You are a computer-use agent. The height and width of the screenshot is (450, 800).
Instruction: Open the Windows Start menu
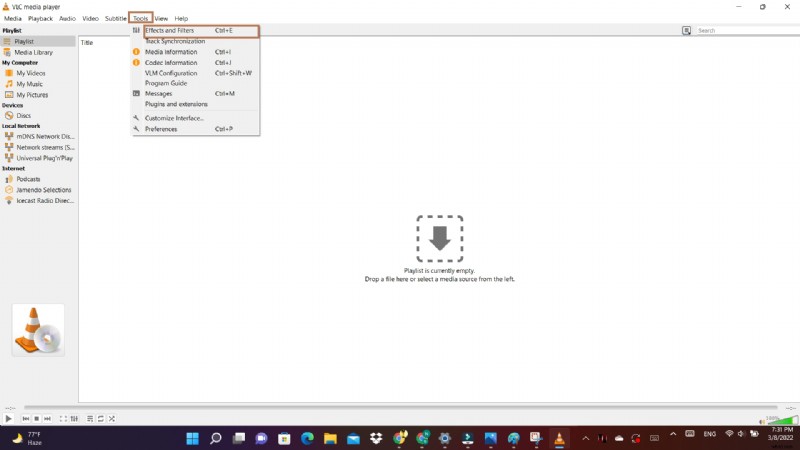(x=192, y=438)
